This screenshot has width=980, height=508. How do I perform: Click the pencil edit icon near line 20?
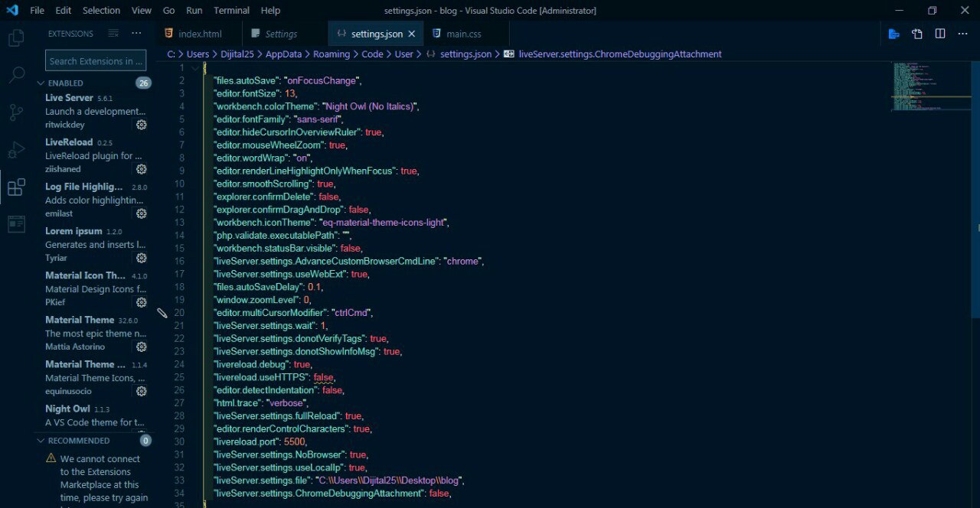pos(162,313)
